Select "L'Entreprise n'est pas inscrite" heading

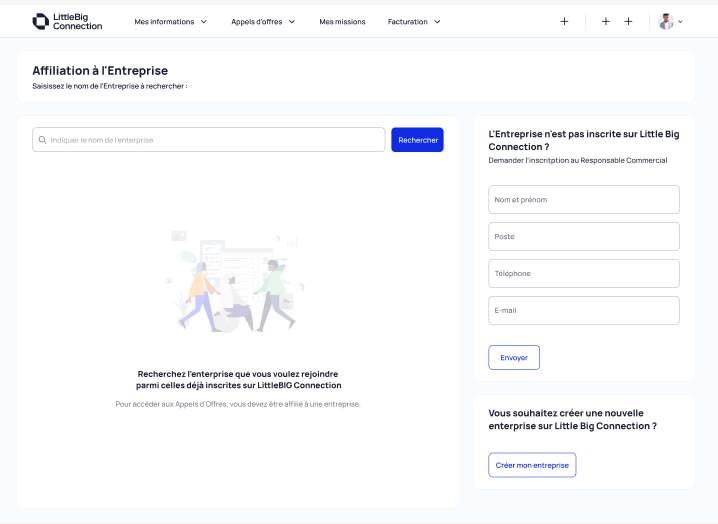pyautogui.click(x=584, y=140)
